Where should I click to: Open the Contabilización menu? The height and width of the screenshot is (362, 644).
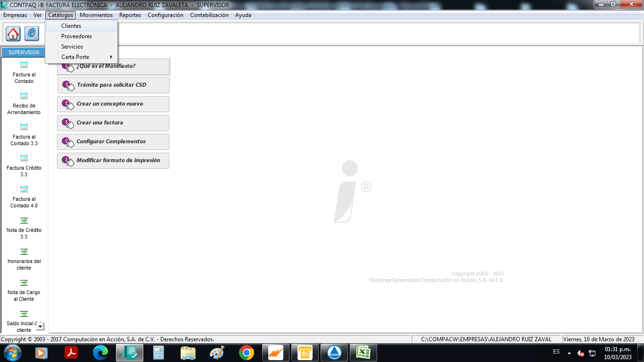pyautogui.click(x=209, y=15)
